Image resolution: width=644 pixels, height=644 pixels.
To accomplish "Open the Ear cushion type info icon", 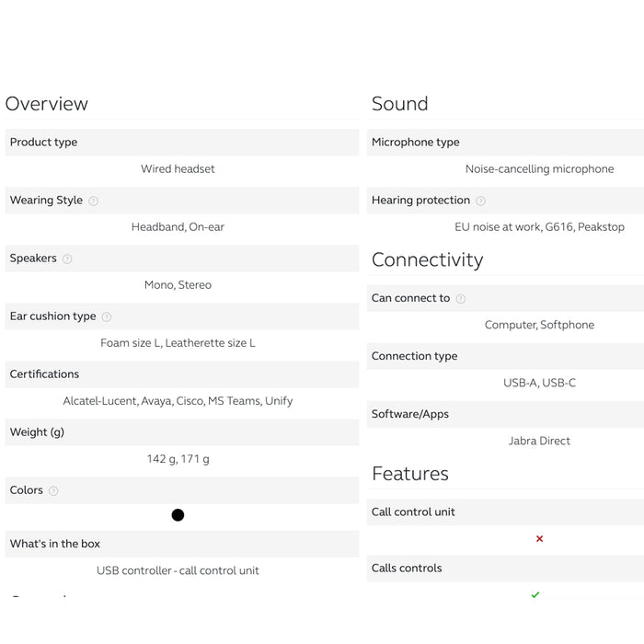I will coord(106,316).
